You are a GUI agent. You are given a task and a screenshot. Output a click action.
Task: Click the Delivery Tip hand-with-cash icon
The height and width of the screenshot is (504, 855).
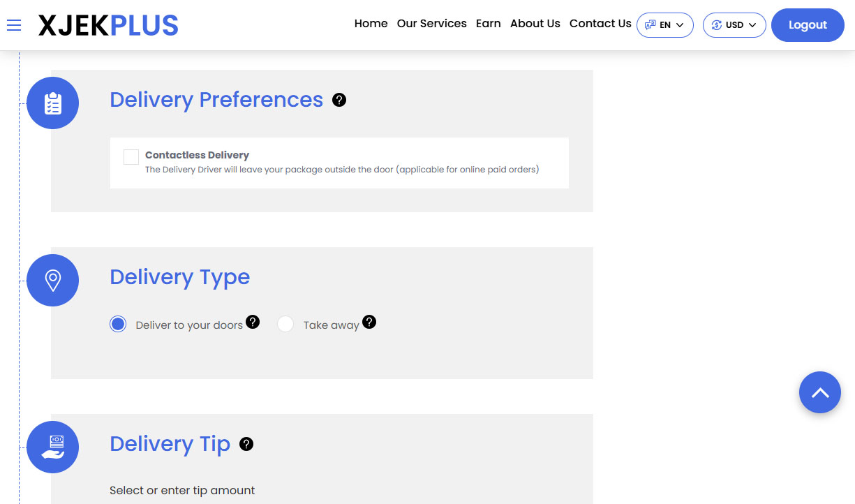[x=52, y=447]
